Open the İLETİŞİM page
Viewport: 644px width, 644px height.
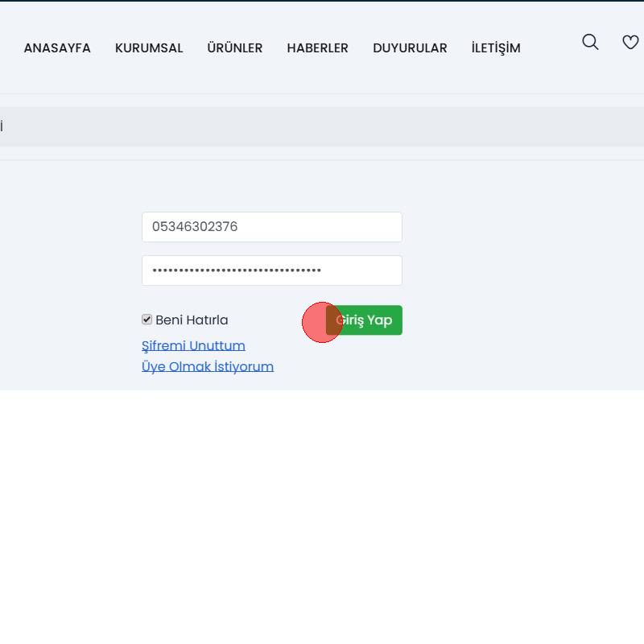(496, 48)
